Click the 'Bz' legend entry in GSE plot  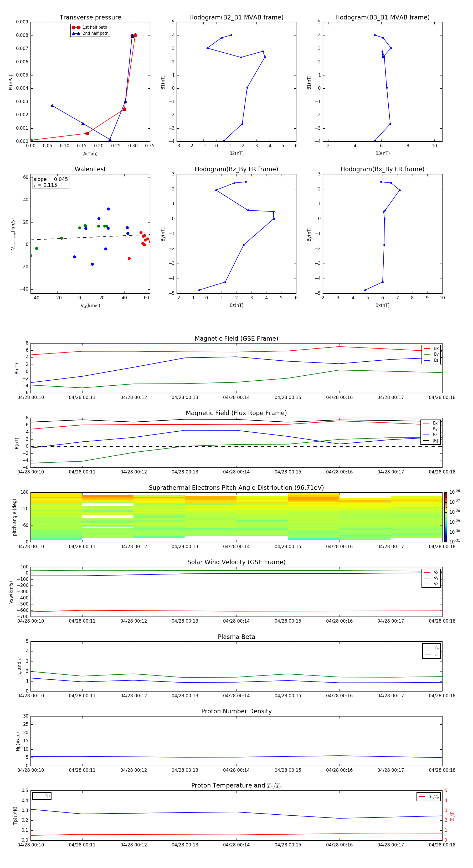[431, 361]
